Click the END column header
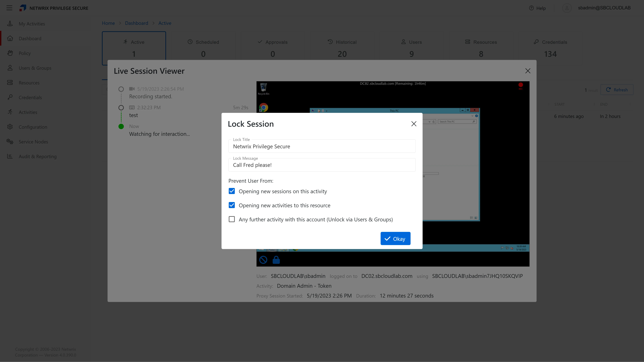This screenshot has height=362, width=644. [604, 104]
